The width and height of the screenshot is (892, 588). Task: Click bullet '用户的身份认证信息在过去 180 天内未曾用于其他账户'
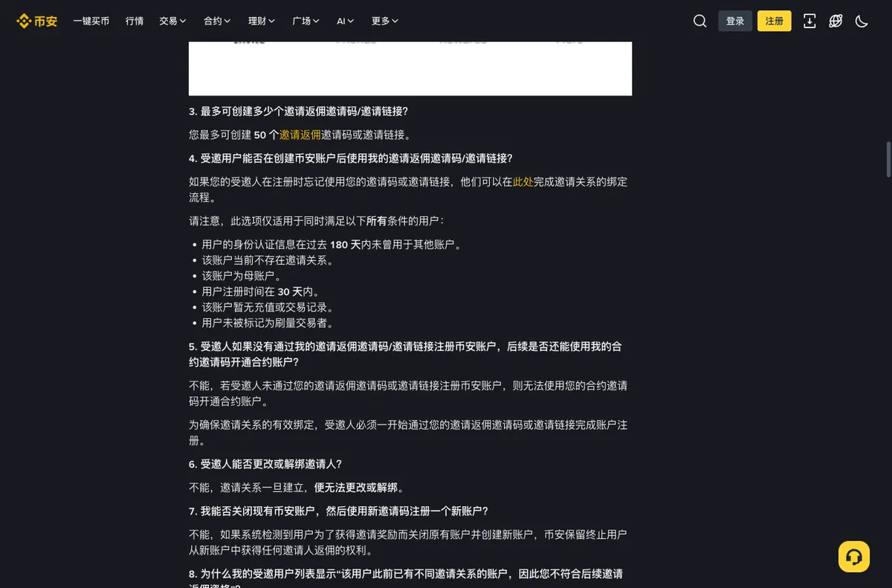[332, 245]
